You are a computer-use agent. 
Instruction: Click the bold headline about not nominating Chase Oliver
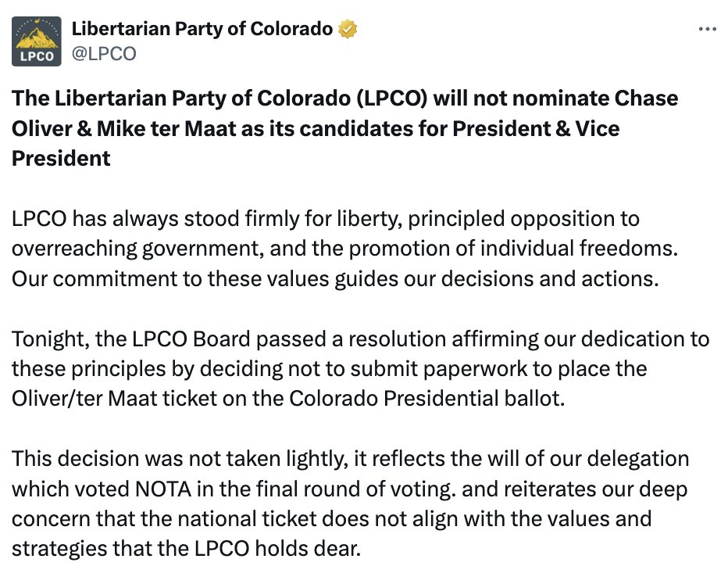pos(345,128)
